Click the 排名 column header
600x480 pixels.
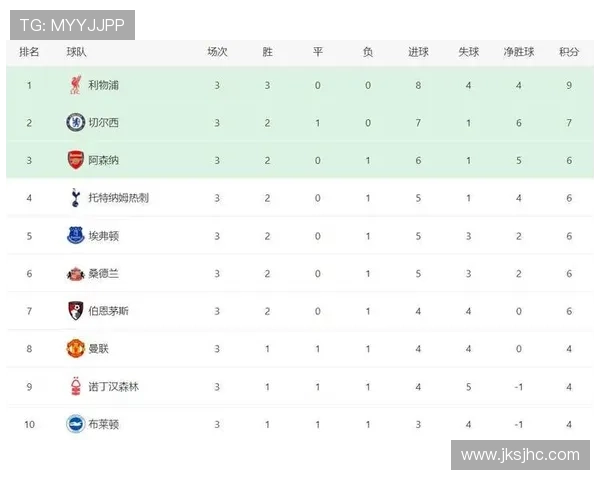(29, 51)
